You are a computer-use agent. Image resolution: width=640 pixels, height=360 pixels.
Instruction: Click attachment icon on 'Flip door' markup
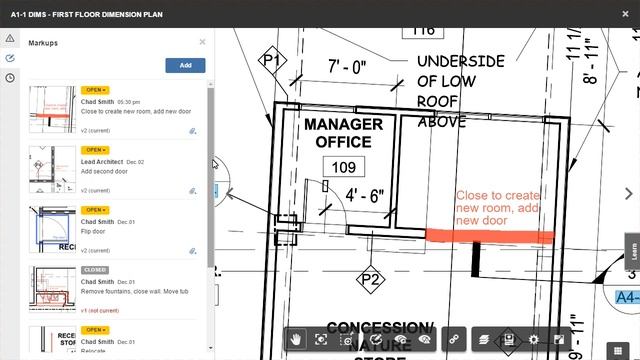point(193,251)
